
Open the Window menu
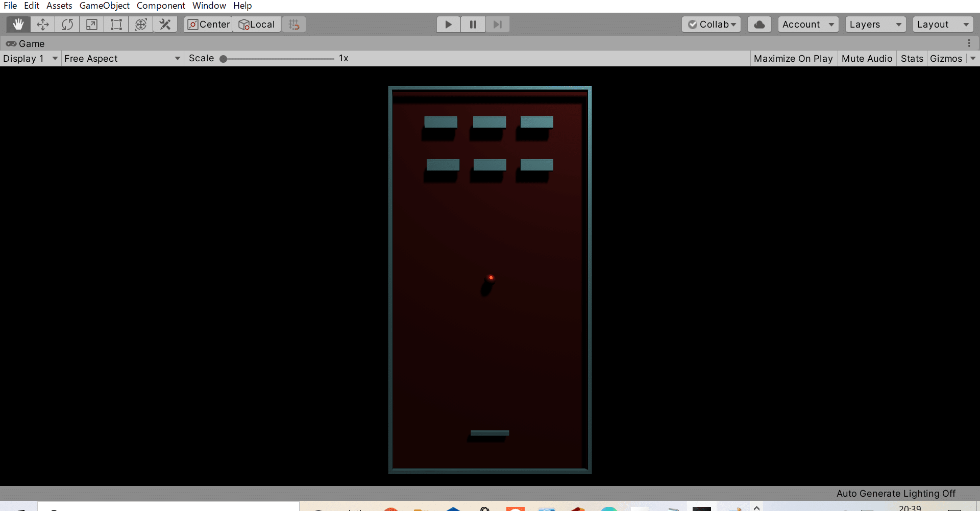pyautogui.click(x=209, y=6)
